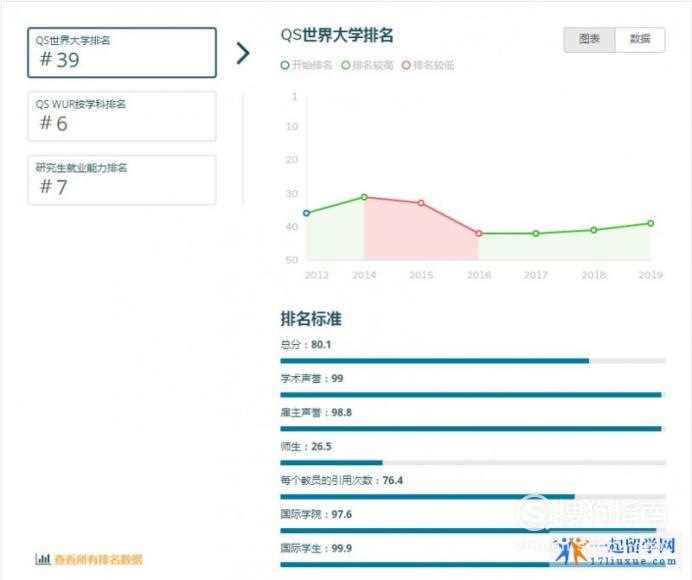Click the 学术声誉：99 label
The image size is (692, 580).
[312, 379]
